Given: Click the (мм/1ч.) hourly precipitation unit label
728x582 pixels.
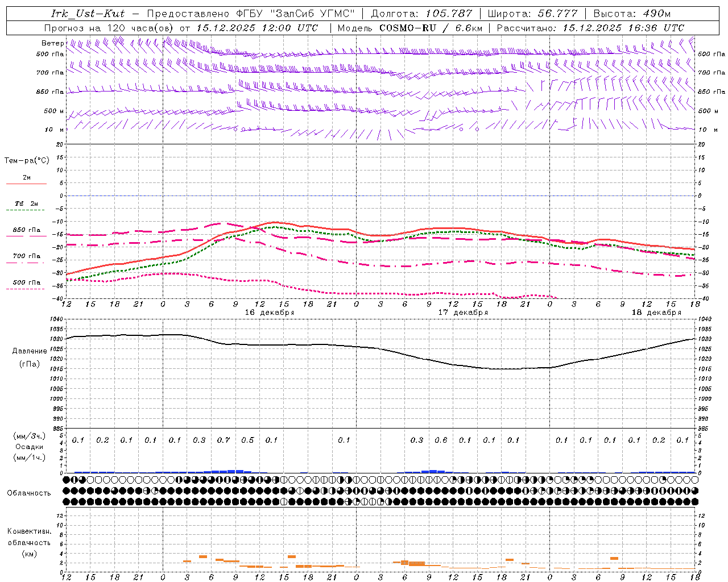Looking at the screenshot, I should [29, 458].
